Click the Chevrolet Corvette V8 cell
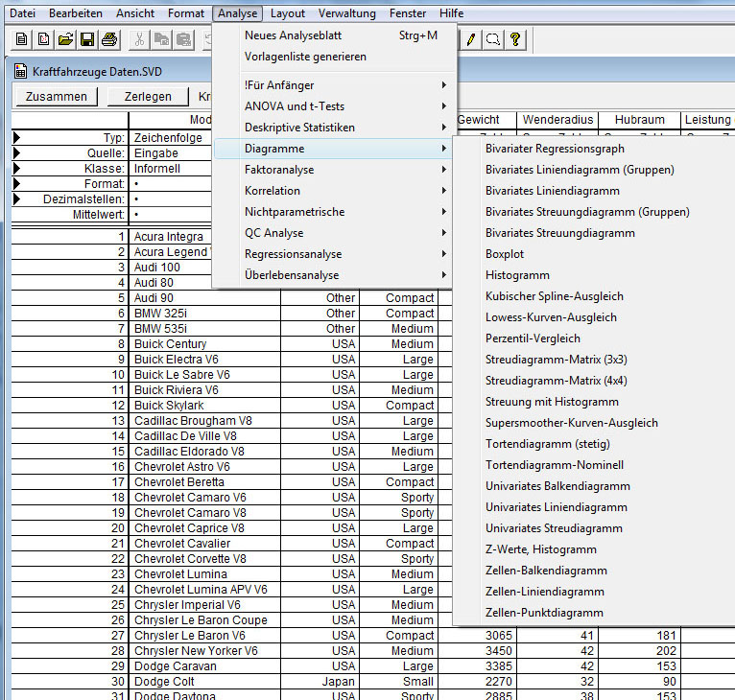 coord(204,558)
